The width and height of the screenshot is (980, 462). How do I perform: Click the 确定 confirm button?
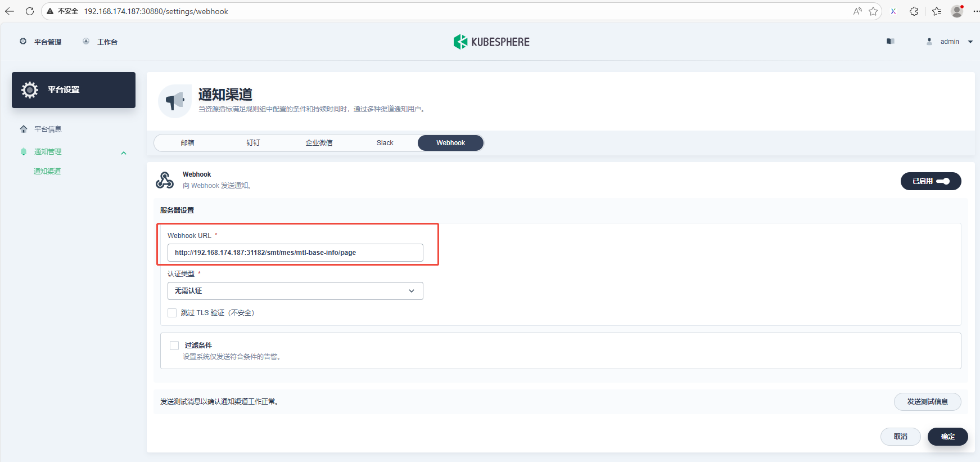point(947,437)
